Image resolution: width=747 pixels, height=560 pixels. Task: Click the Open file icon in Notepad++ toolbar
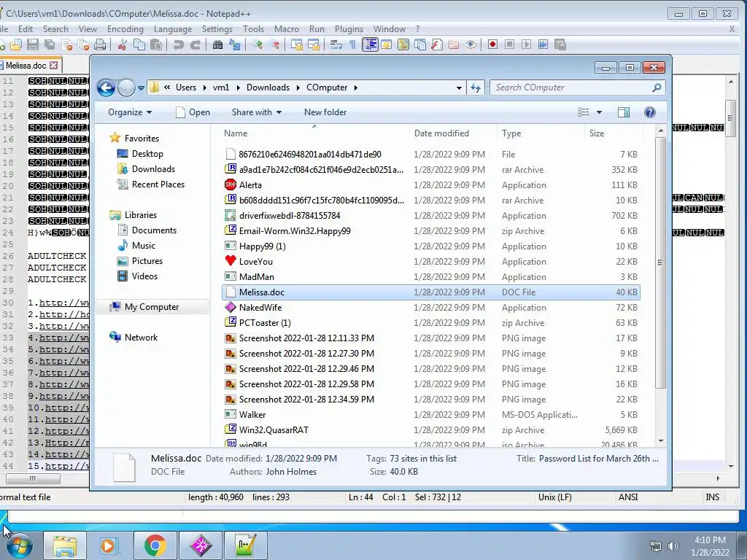tap(16, 44)
